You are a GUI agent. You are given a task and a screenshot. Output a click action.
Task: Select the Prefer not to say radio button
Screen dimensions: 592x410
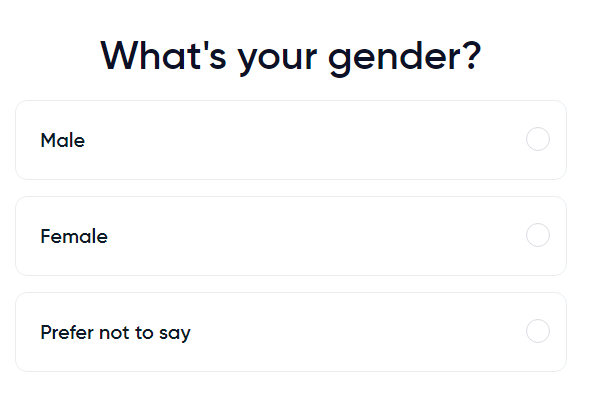(538, 331)
